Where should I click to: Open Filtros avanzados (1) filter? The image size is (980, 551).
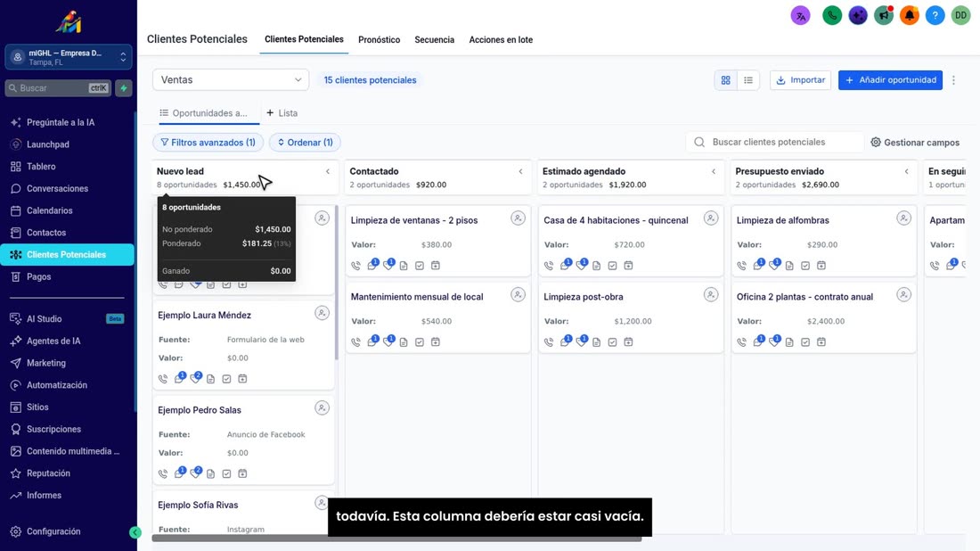(208, 143)
